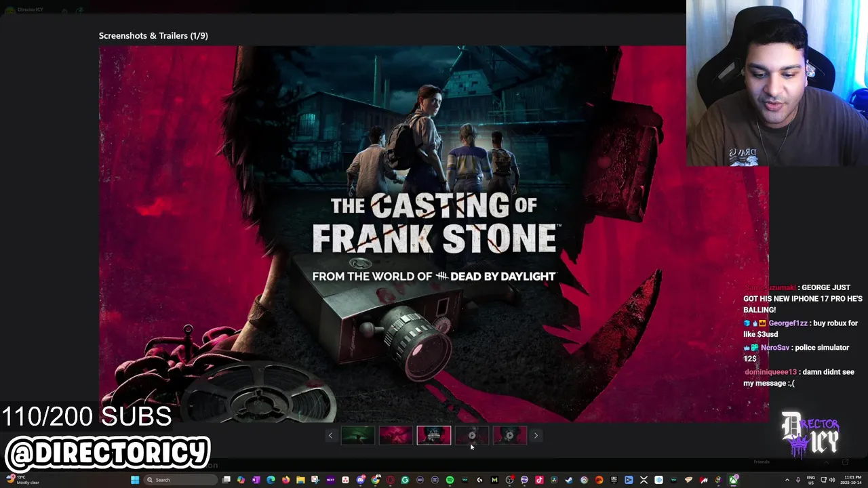Open the MSI app from the taskbar
The image size is (868, 488).
[x=703, y=480]
